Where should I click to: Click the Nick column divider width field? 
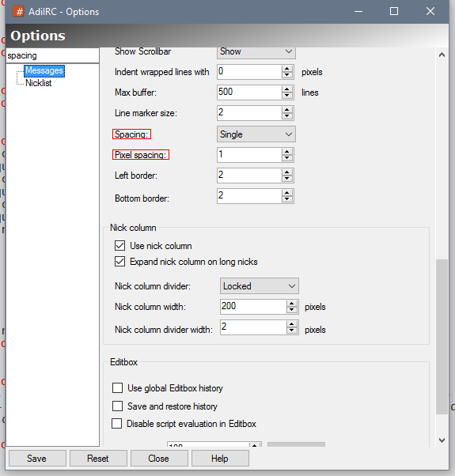[253, 327]
